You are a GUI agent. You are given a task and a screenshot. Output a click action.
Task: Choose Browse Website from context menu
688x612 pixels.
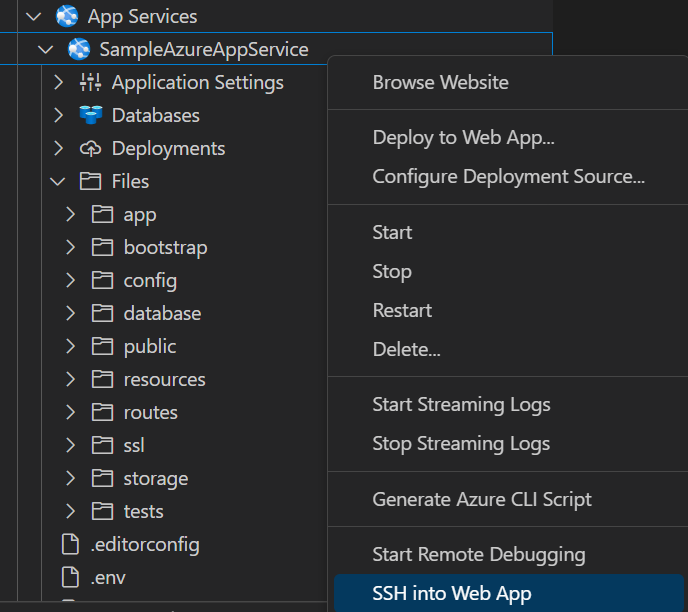click(x=440, y=82)
